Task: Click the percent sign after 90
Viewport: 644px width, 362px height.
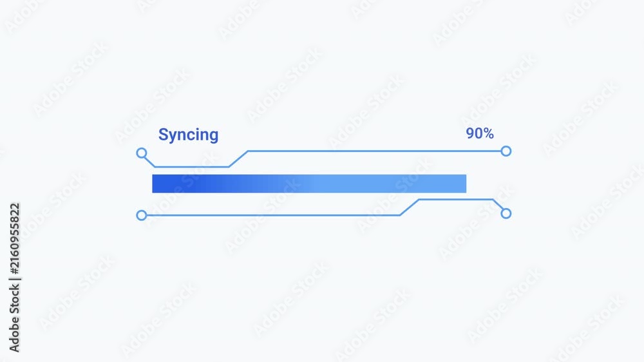Action: click(488, 133)
